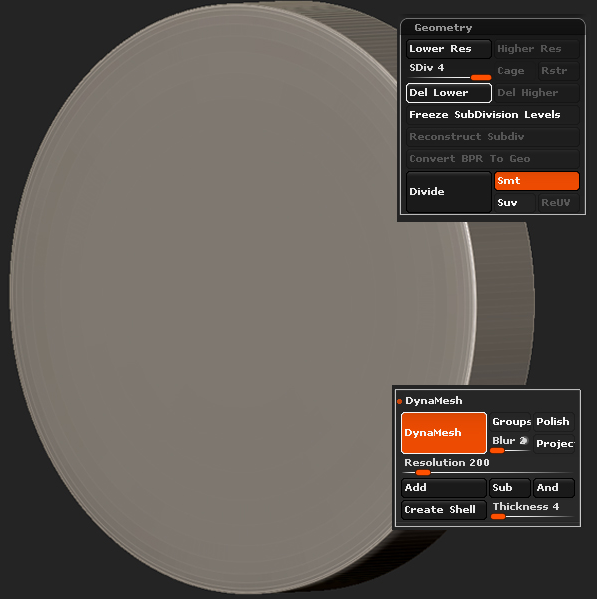597x599 pixels.
Task: Toggle the orange DynaMesh button
Action: pos(443,433)
